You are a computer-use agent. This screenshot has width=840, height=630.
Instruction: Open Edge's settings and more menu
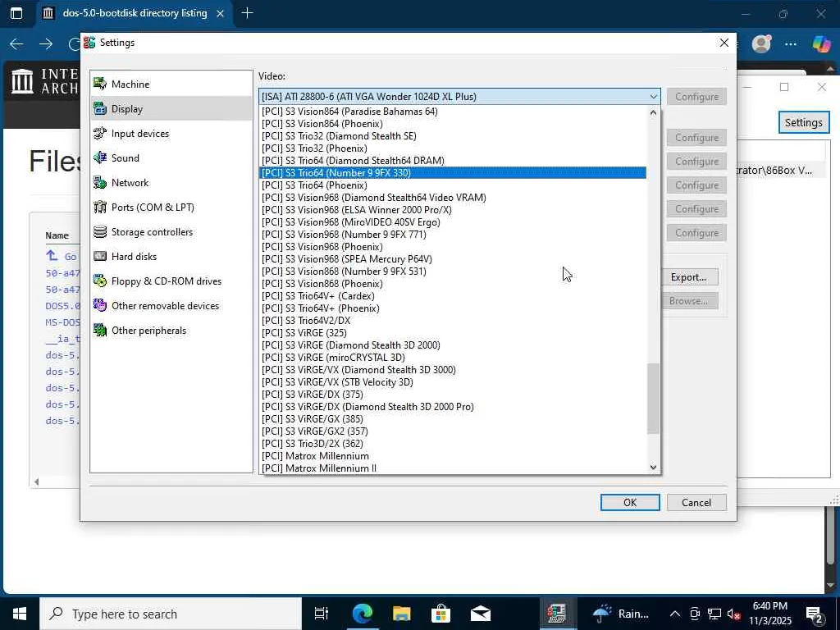coord(791,44)
